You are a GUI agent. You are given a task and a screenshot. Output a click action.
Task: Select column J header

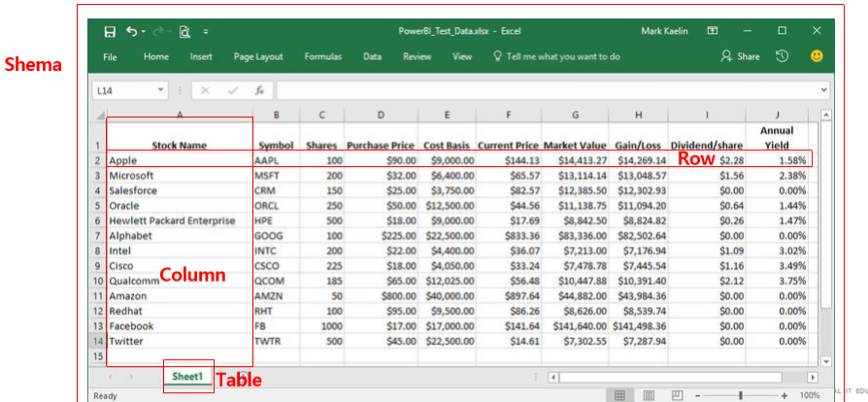(x=777, y=116)
